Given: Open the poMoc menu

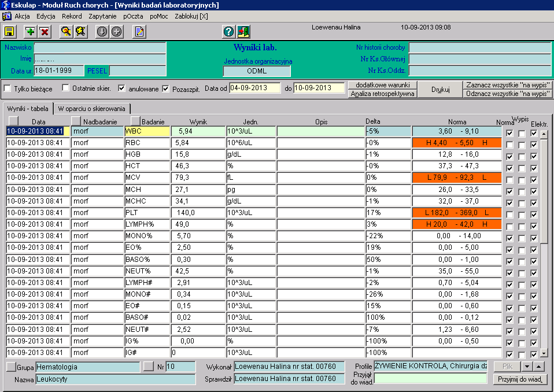Looking at the screenshot, I should (158, 16).
